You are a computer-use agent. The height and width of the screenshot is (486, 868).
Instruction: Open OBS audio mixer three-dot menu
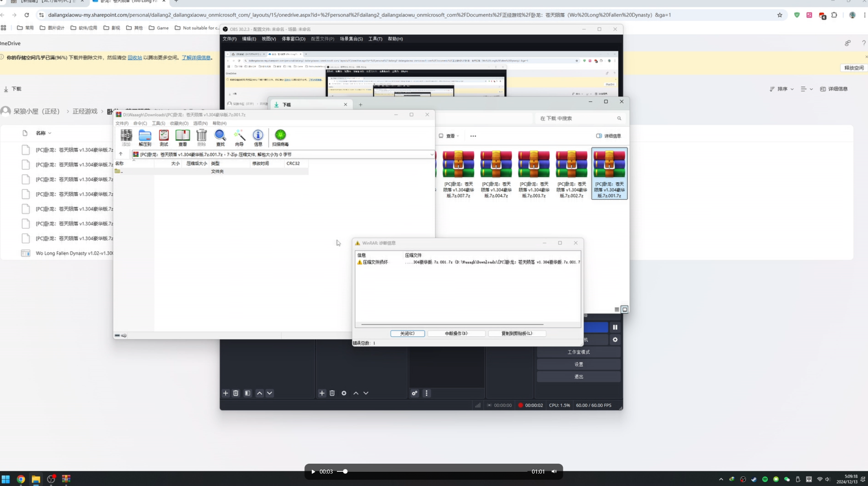427,393
